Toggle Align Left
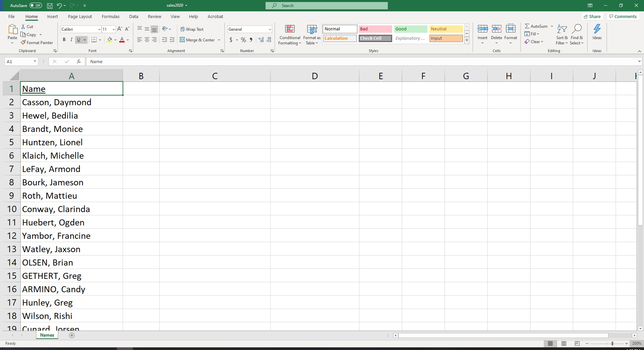Image resolution: width=644 pixels, height=350 pixels. (140, 40)
